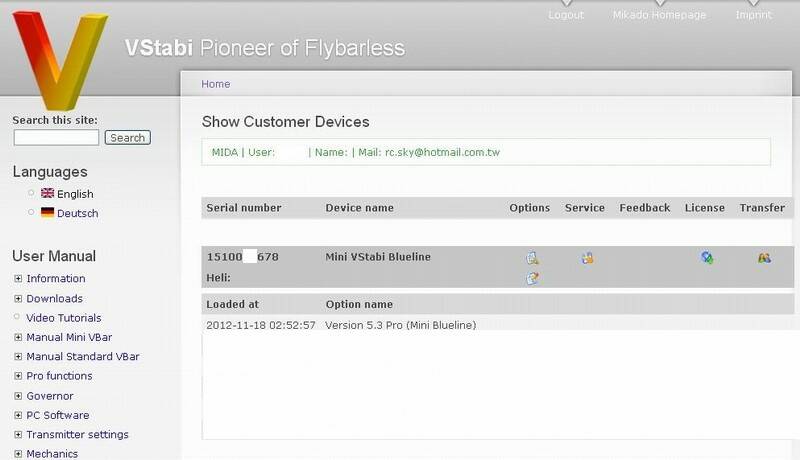
Task: Switch the language to English
Action: 75,194
